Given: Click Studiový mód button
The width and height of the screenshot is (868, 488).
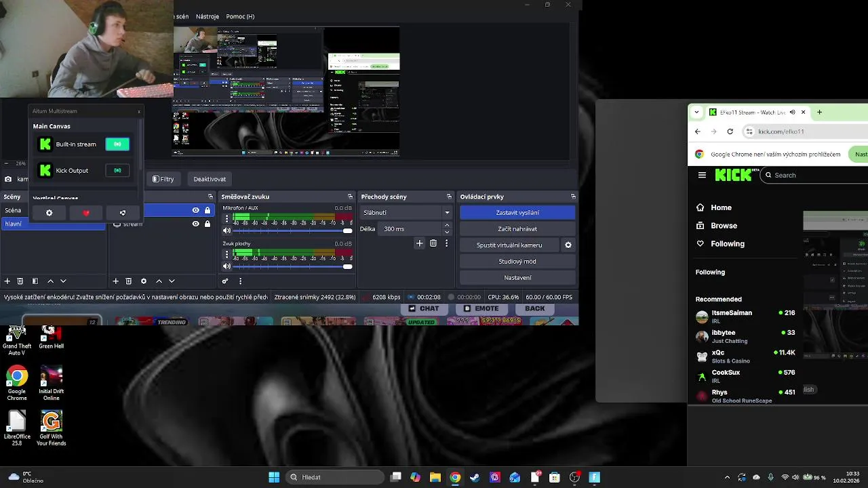Looking at the screenshot, I should click(x=517, y=262).
